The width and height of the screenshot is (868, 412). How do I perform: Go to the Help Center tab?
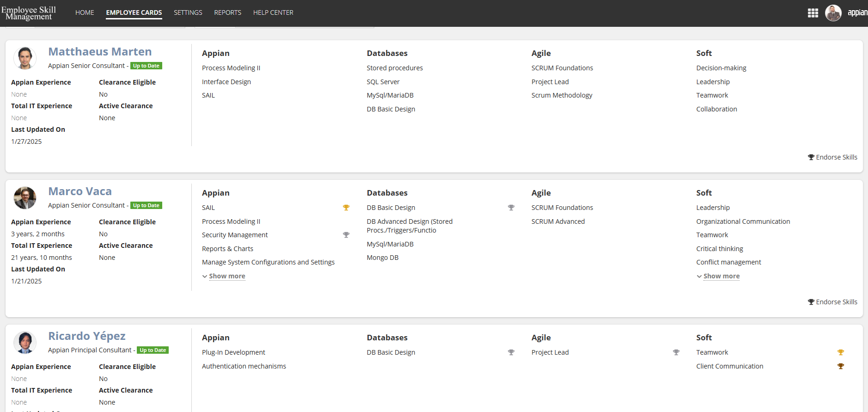(273, 12)
